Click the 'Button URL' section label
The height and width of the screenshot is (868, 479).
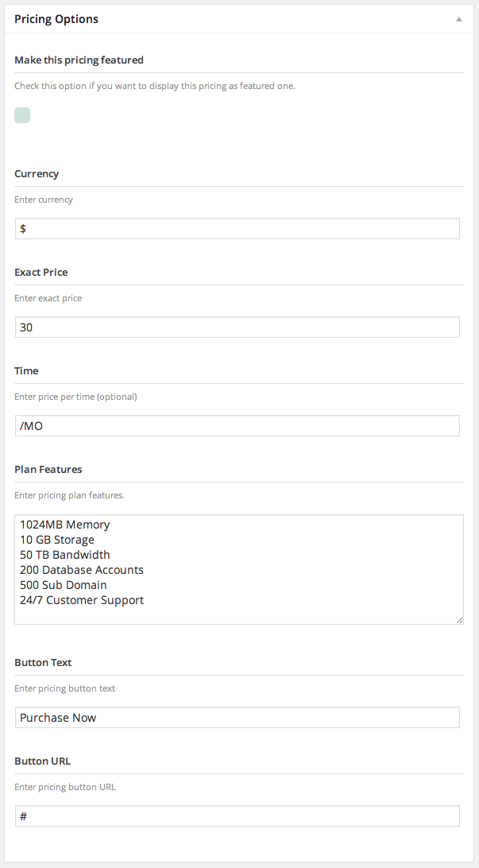pyautogui.click(x=43, y=761)
